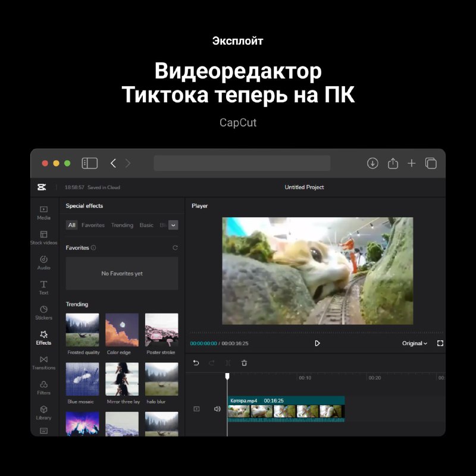Undo the last edit
This screenshot has width=476, height=476.
(196, 363)
